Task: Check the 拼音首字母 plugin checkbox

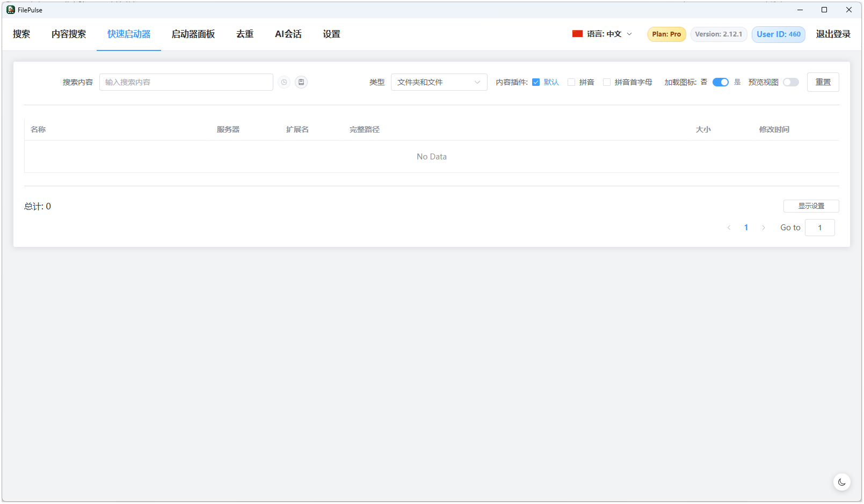Action: [x=607, y=82]
